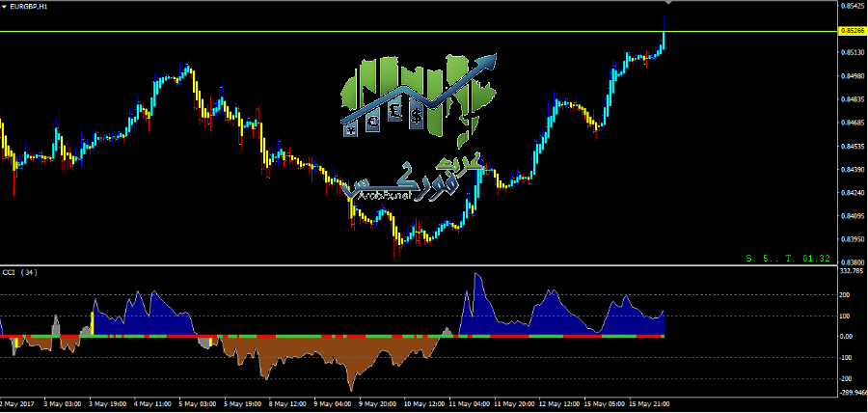Click the 0.84685 price scale value

pos(854,123)
